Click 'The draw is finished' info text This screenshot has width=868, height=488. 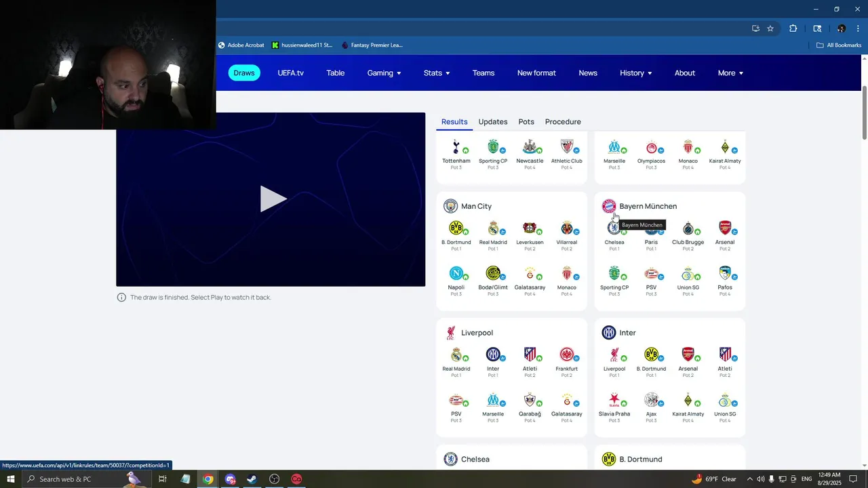click(x=201, y=298)
